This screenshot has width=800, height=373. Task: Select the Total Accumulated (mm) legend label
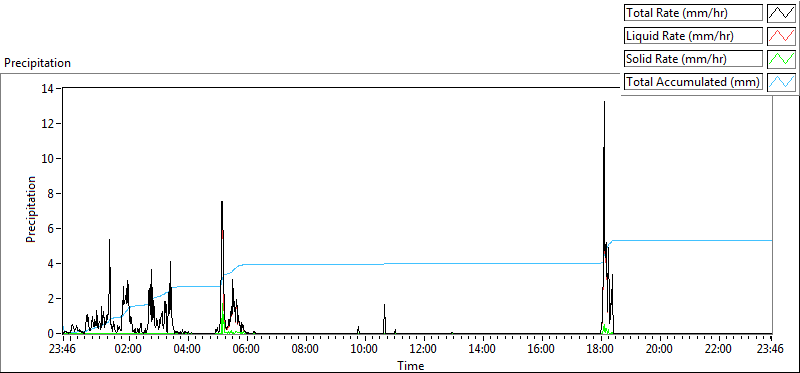point(693,82)
